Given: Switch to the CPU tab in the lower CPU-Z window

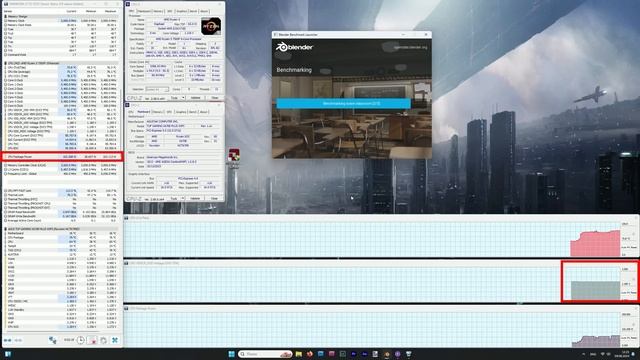Looking at the screenshot, I should [131, 112].
